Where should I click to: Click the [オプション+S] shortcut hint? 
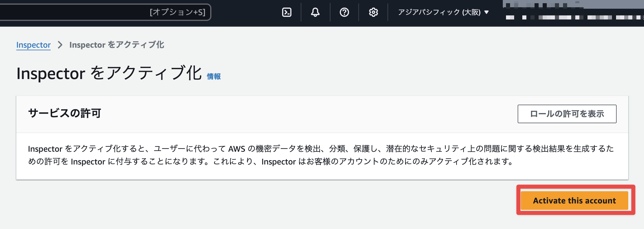(178, 12)
